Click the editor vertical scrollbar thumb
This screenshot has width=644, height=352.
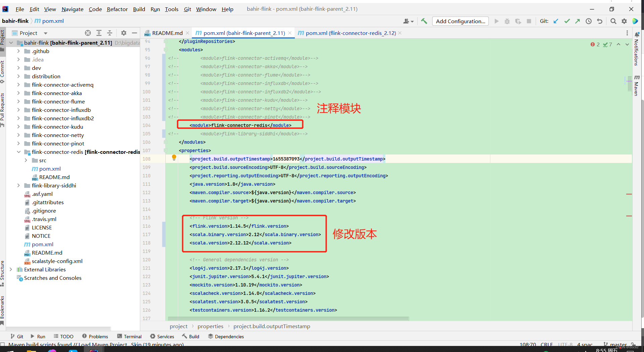tap(630, 84)
